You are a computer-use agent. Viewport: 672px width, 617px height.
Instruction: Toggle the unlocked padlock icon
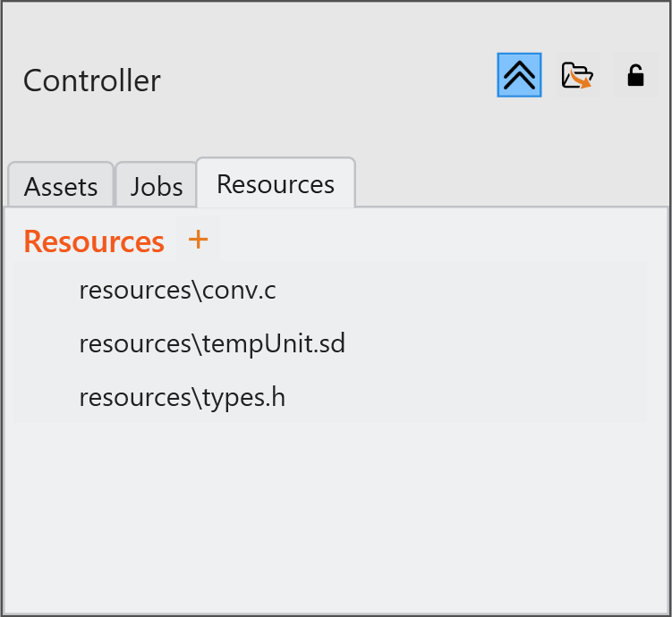[x=635, y=76]
